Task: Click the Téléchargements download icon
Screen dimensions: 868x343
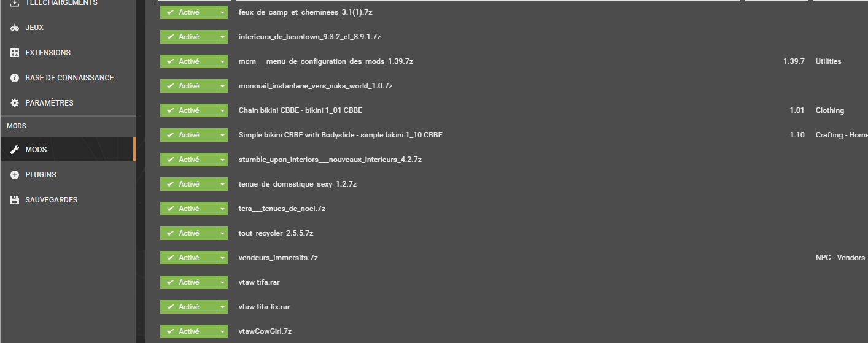Action: pyautogui.click(x=15, y=3)
